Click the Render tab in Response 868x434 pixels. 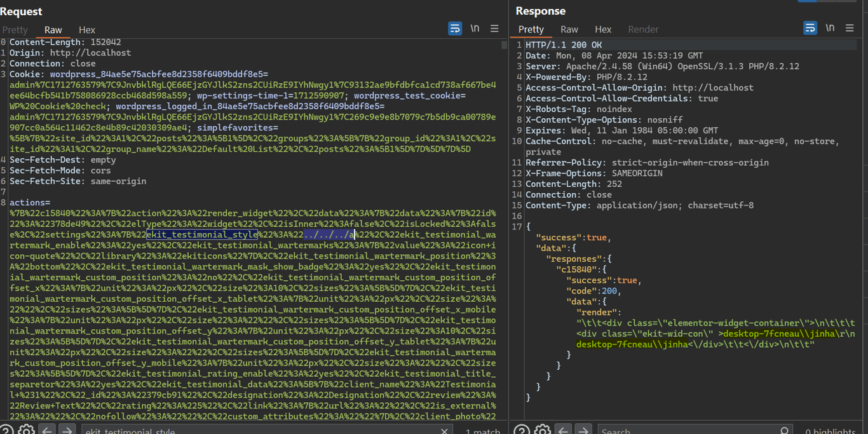point(643,30)
